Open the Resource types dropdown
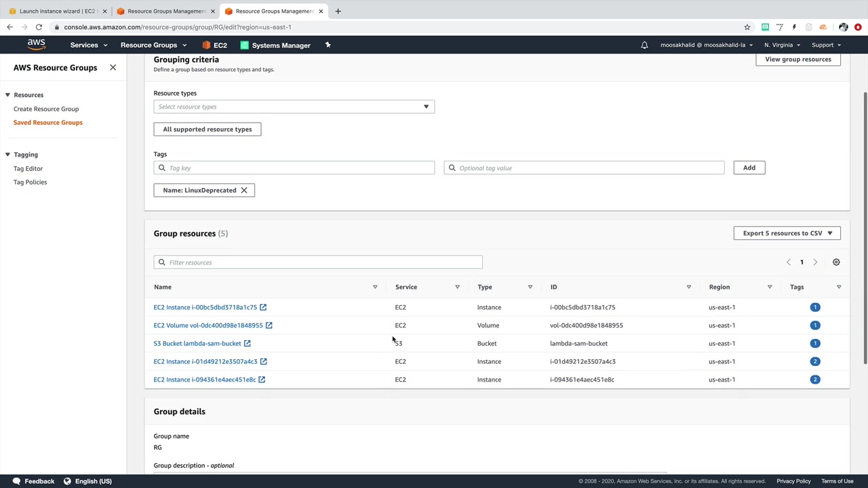The height and width of the screenshot is (488, 868). coord(294,106)
